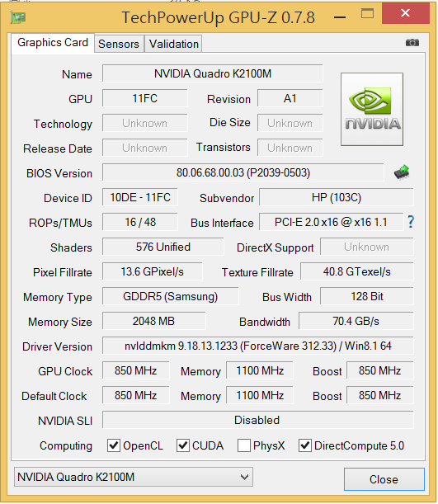Click the Texture Fillrate value 40.8 GTexel/s

(x=356, y=271)
